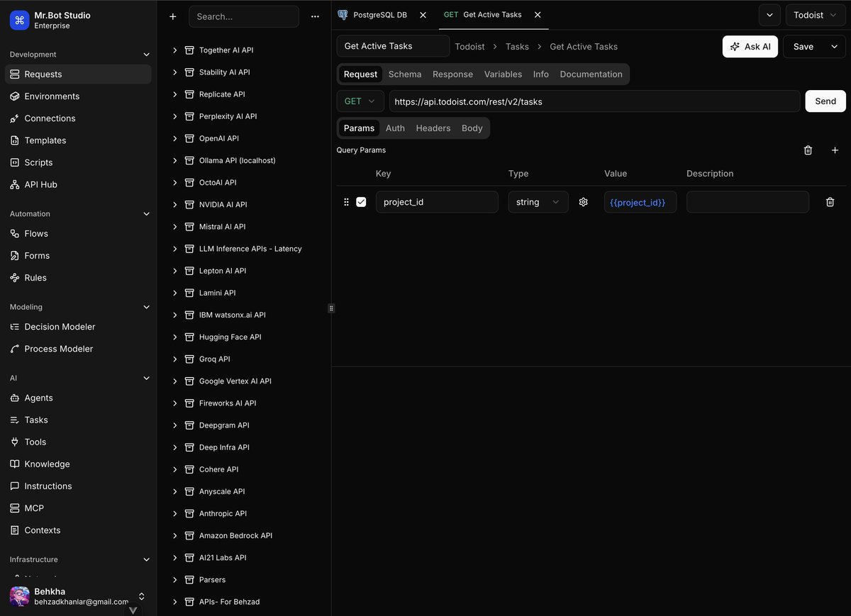This screenshot has height=616, width=851.
Task: Open Forms under Automation
Action: 78,255
